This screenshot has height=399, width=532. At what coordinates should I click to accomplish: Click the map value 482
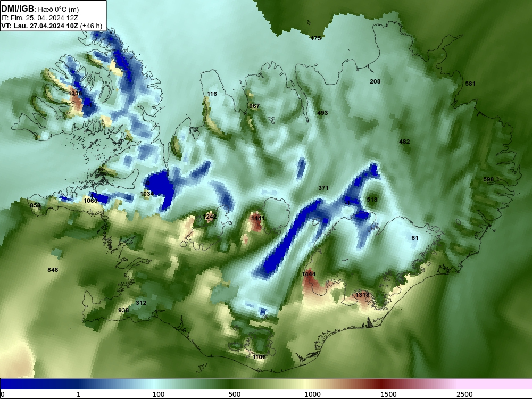(404, 142)
